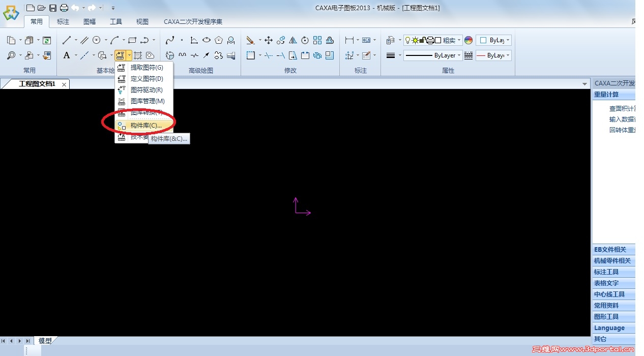Choose 构件库(C)... from the dropdown menu
This screenshot has width=644, height=356.
(144, 125)
